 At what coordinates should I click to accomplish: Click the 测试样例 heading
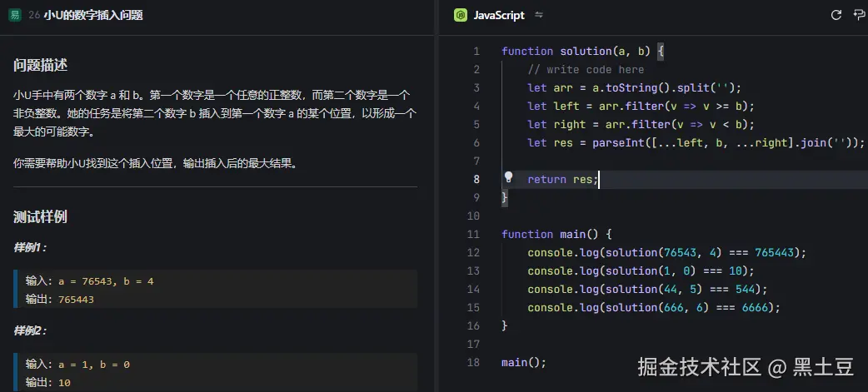(41, 216)
